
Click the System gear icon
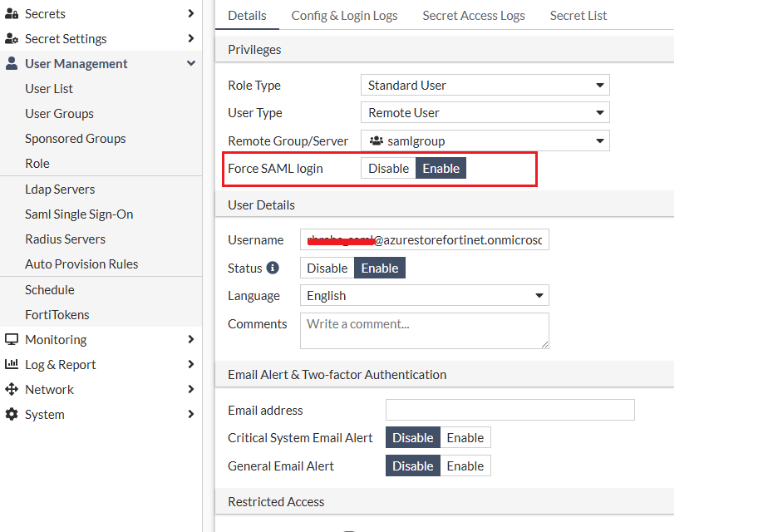pos(12,415)
